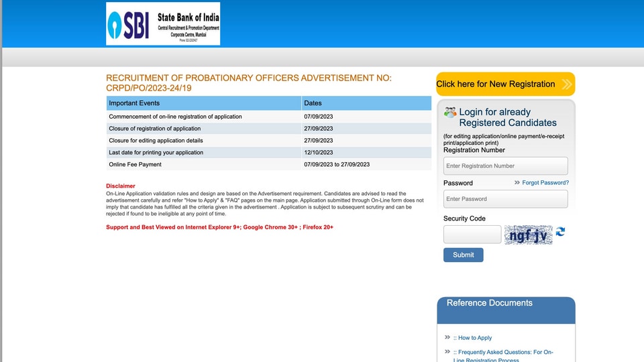Viewport: 644px width, 362px height.
Task: Click 'Support and Best Viewed on' browser note
Action: [x=219, y=227]
